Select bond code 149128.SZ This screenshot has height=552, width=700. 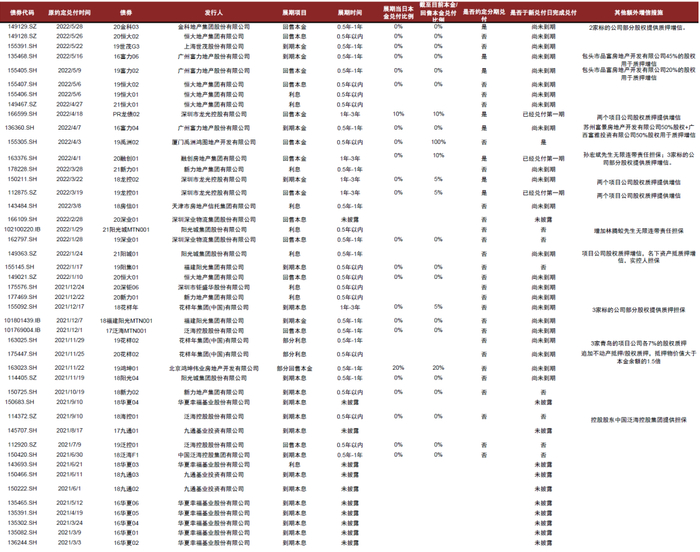pos(22,36)
